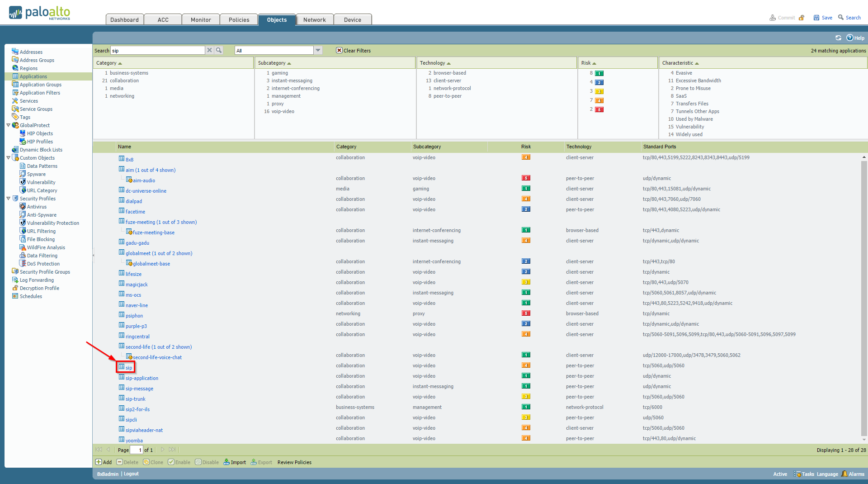Click the lock icon next to Commit
The height and width of the screenshot is (484, 868).
(802, 18)
